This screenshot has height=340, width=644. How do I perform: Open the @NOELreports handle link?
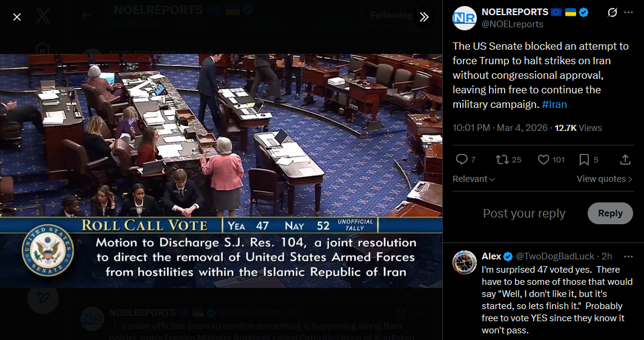(x=512, y=24)
